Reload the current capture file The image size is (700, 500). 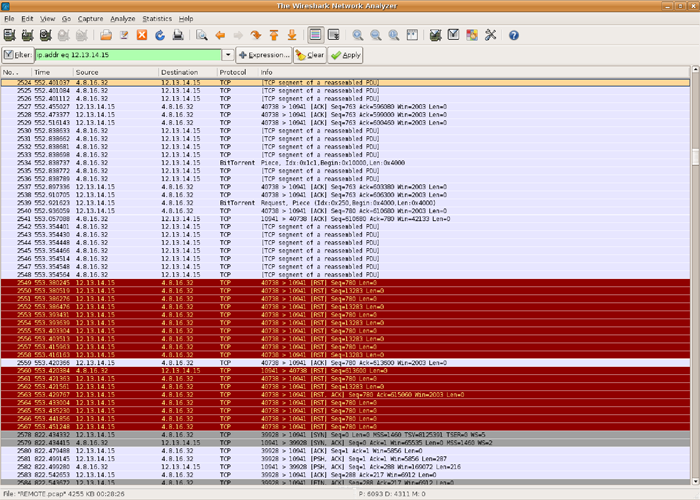point(158,35)
